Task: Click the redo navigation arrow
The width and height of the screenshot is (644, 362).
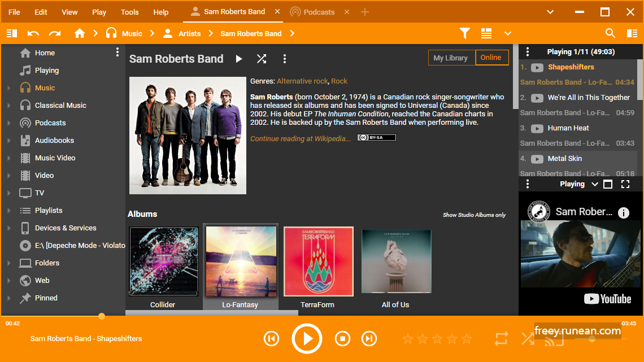Action: coord(55,33)
